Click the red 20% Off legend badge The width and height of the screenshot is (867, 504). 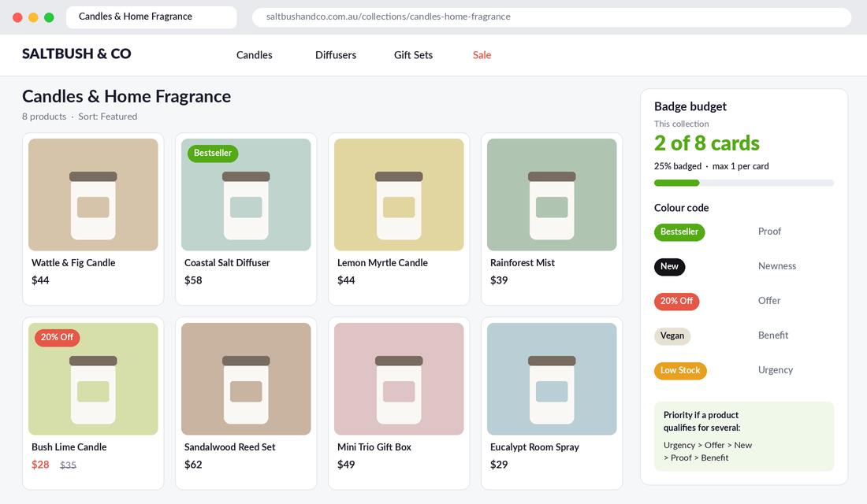pos(677,301)
